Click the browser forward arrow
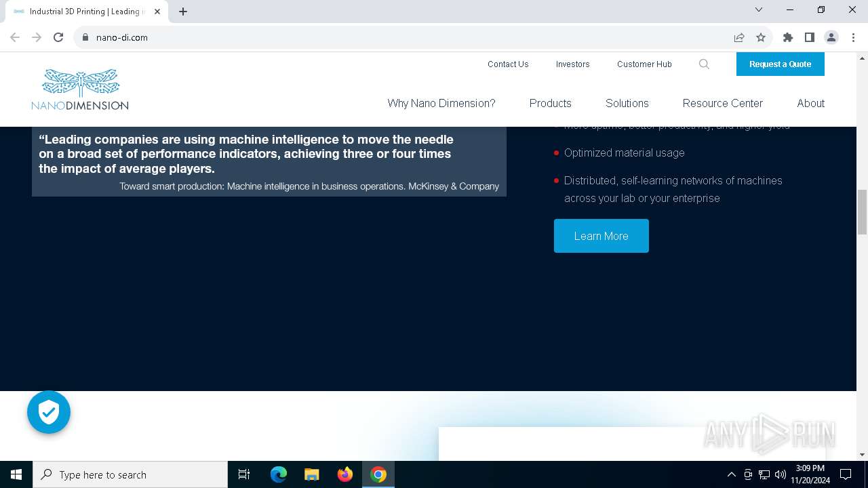This screenshot has width=868, height=488. coord(37,37)
